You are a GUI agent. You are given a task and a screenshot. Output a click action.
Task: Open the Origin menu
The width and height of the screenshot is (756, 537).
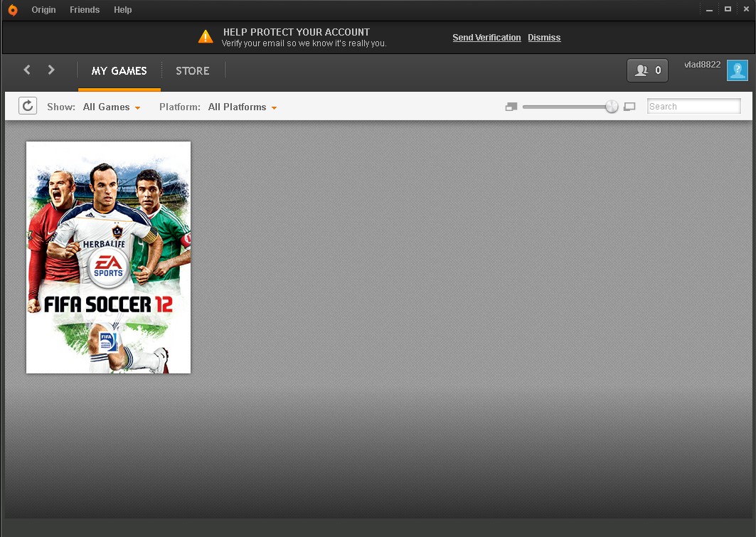(x=43, y=10)
